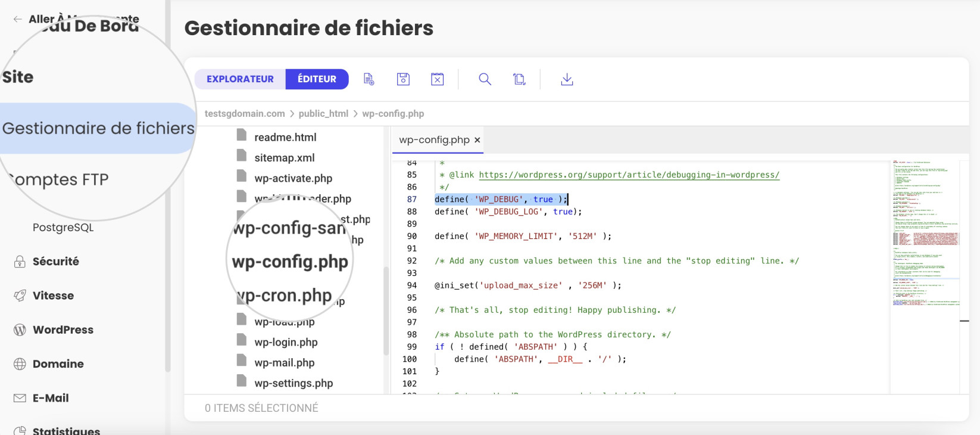Click the new file icon in toolbar
Viewport: 980px width, 435px height.
click(369, 79)
